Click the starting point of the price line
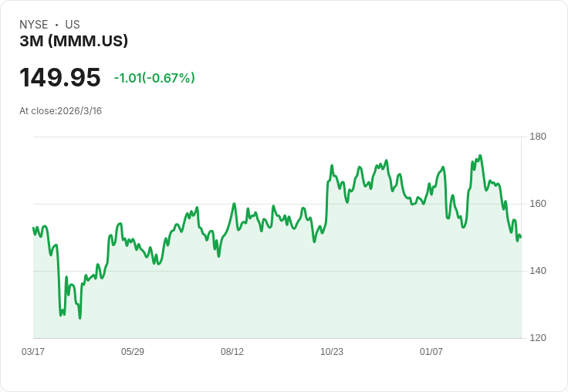Viewport: 568px width, 392px height. pyautogui.click(x=33, y=228)
